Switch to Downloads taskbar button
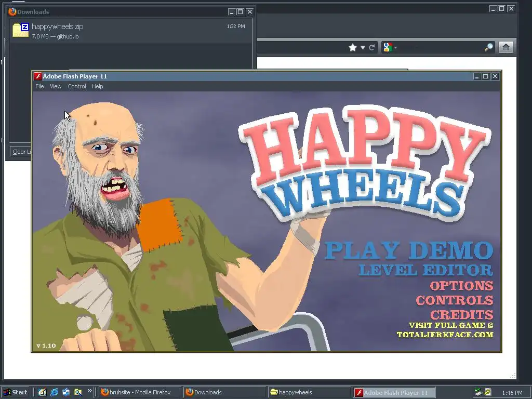 [x=224, y=392]
